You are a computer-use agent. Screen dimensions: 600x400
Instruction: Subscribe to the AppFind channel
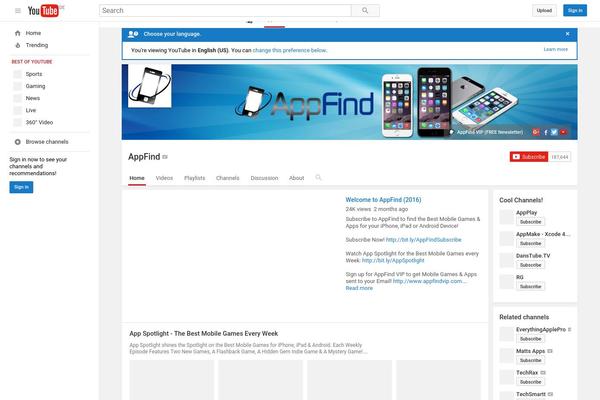[529, 157]
